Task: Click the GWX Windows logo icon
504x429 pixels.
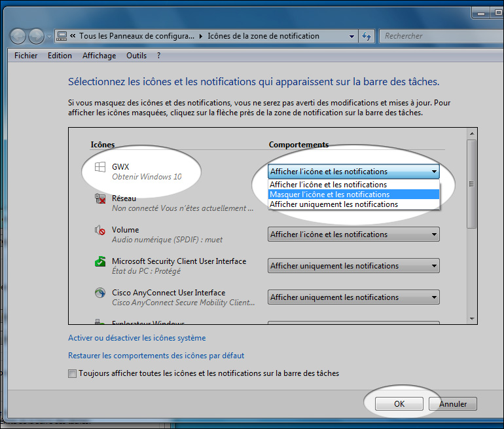Action: 100,168
